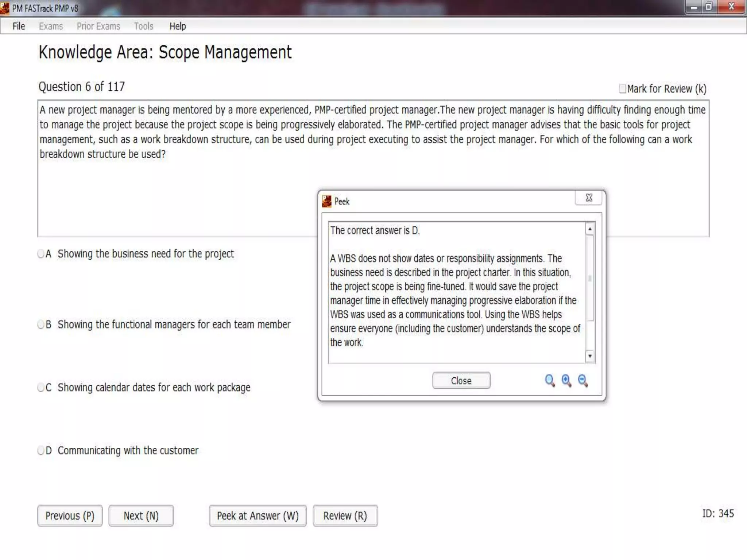The height and width of the screenshot is (560, 747).
Task: Go to Previous (P) question
Action: pos(70,516)
